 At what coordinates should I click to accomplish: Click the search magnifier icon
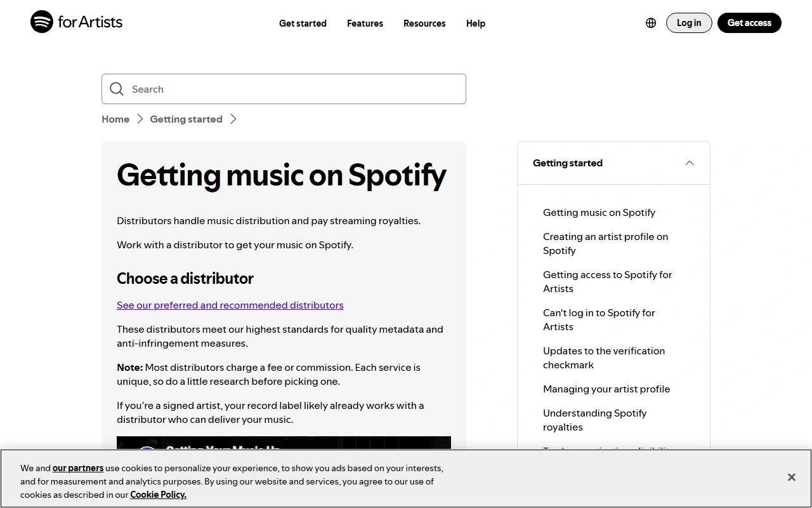117,89
